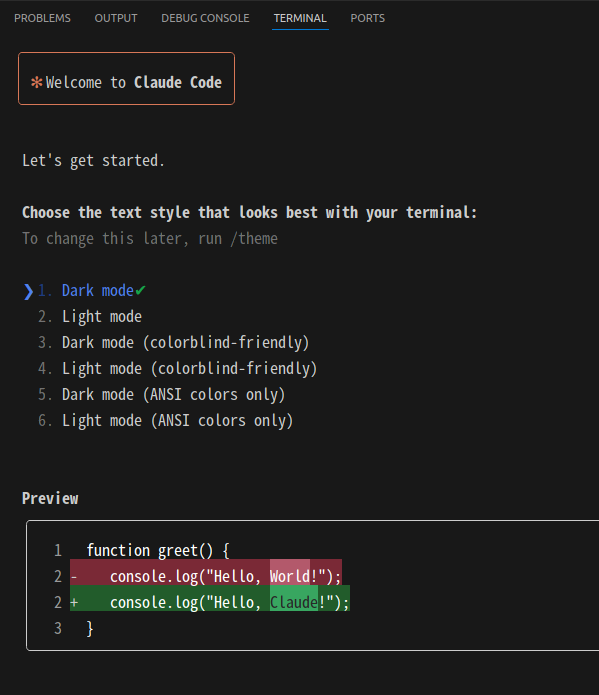Click the highlighted red "World" diff word
Screen dimensions: 599x695
(x=290, y=577)
